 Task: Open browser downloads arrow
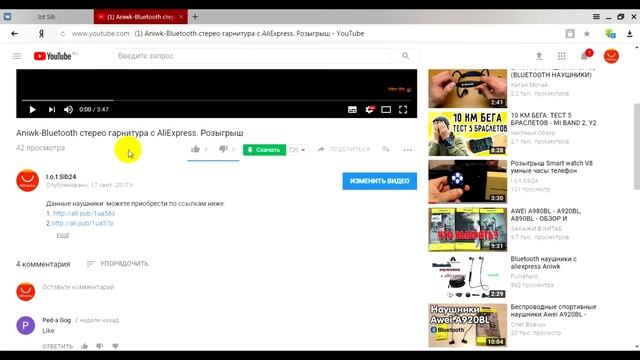[629, 34]
